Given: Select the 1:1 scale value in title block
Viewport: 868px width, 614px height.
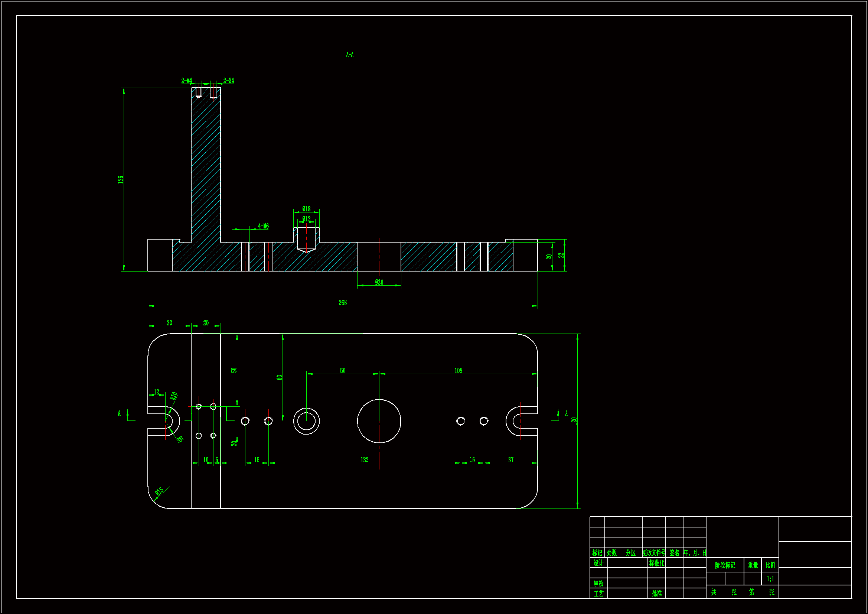Looking at the screenshot, I should click(x=770, y=579).
